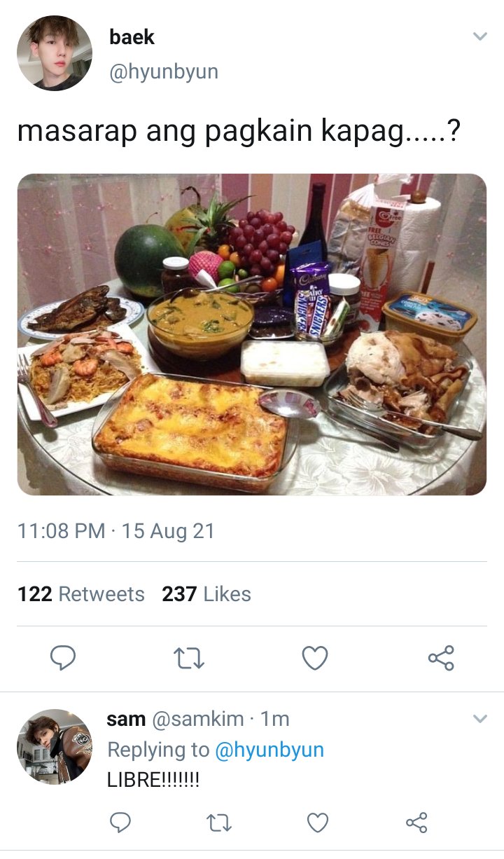Like sam's LIBRE reply
Image resolution: width=504 pixels, height=859 pixels.
318,822
